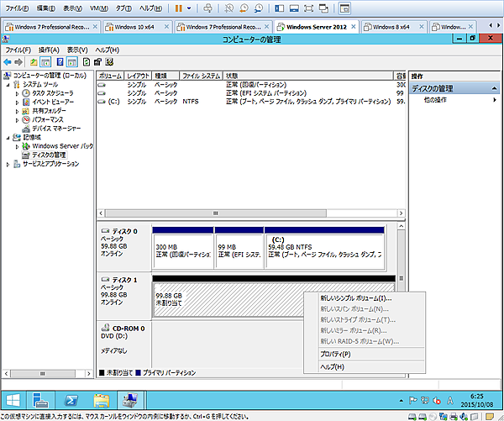504x421 pixels.
Task: Expand the サービスとアプリケーション node
Action: (8, 164)
